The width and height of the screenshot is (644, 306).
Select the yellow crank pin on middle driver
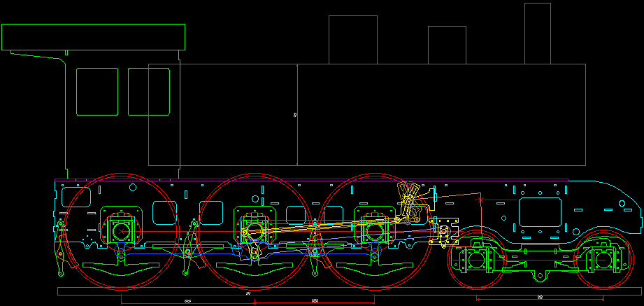pyautogui.click(x=245, y=231)
